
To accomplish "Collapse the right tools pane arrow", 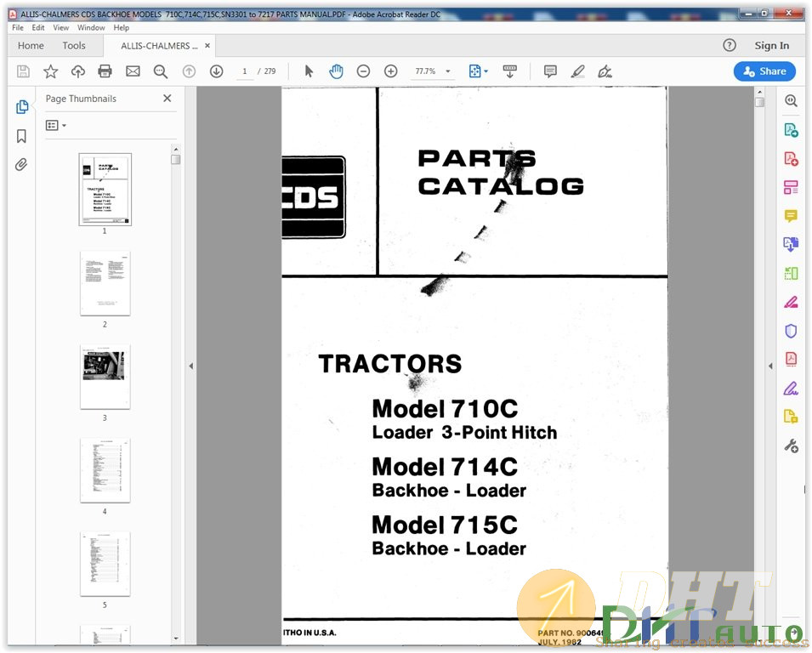I will (770, 366).
